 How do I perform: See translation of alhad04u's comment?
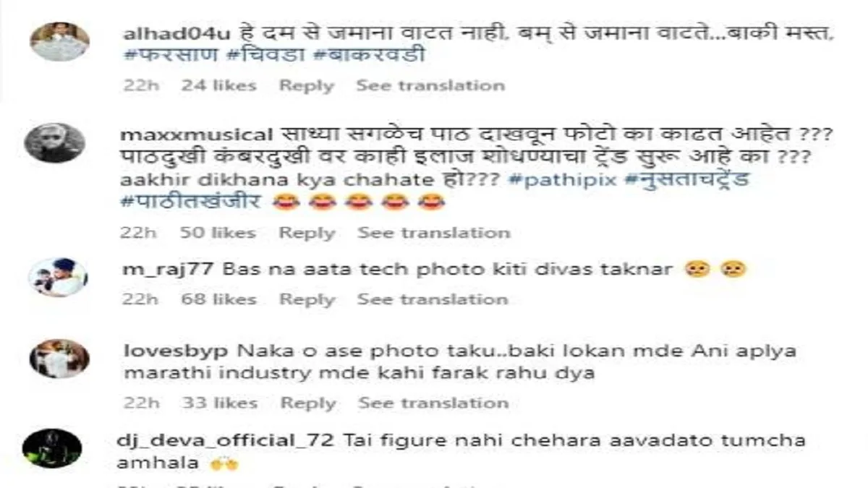pos(430,85)
